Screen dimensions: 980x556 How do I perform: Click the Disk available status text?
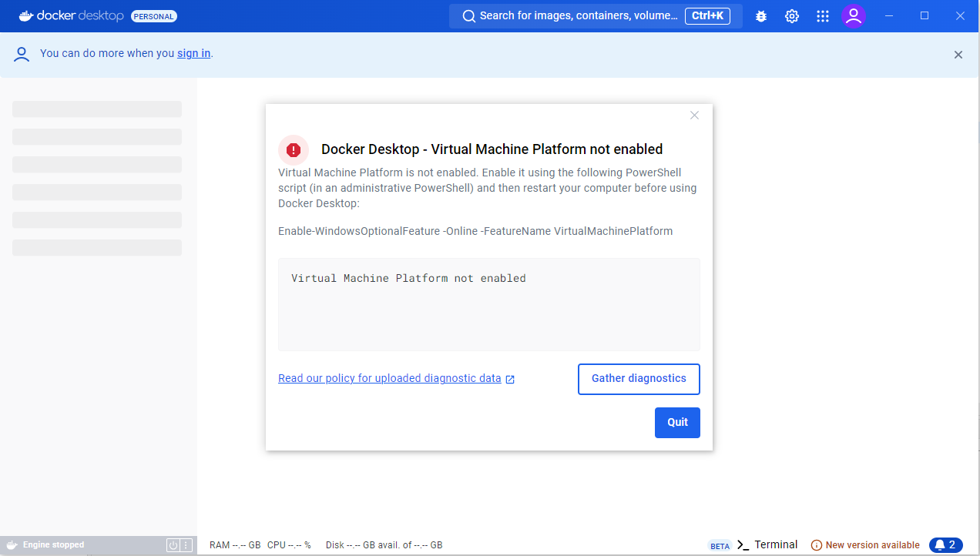tap(384, 545)
